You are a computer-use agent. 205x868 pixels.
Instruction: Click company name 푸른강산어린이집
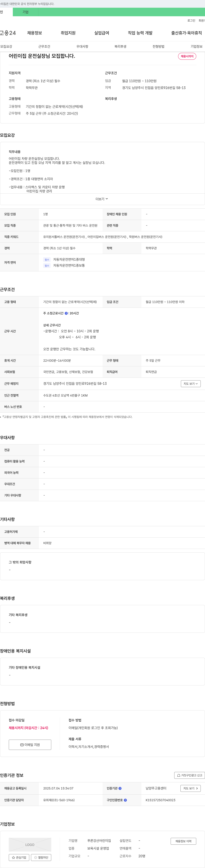pyautogui.click(x=99, y=841)
